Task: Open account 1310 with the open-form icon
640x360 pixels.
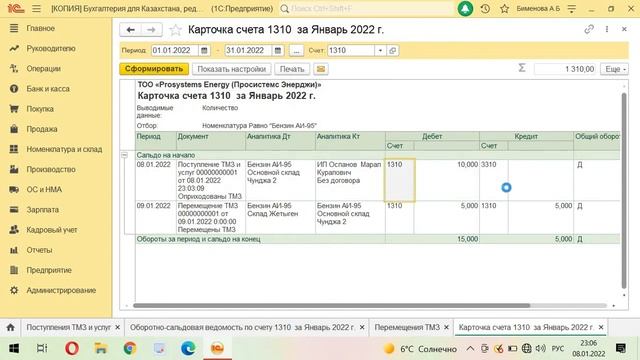Action: (392, 51)
